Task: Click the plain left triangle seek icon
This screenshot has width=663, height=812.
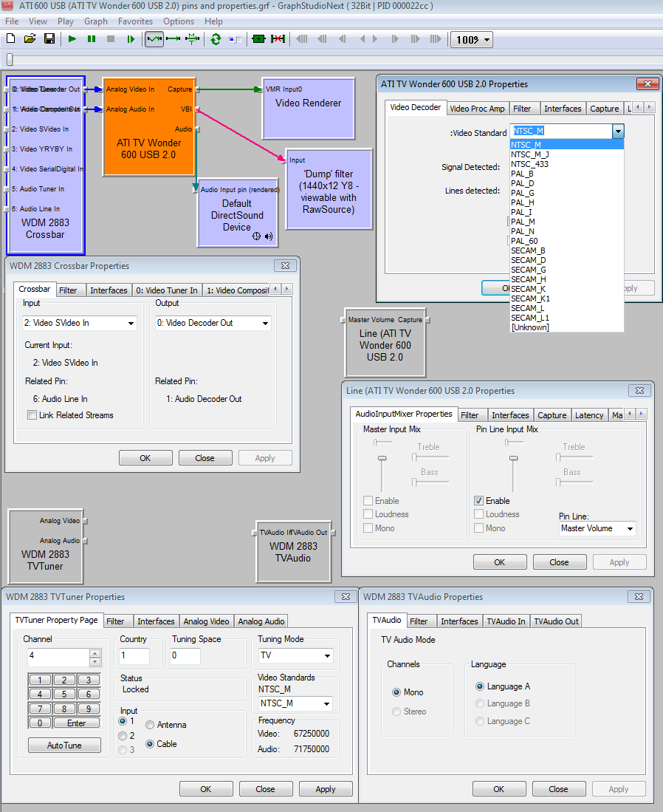Action: pos(363,39)
